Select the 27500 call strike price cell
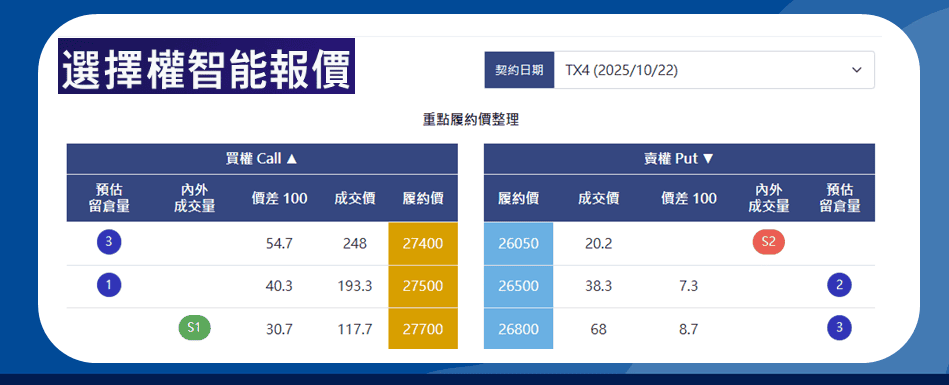Image resolution: width=949 pixels, height=385 pixels. 423,286
